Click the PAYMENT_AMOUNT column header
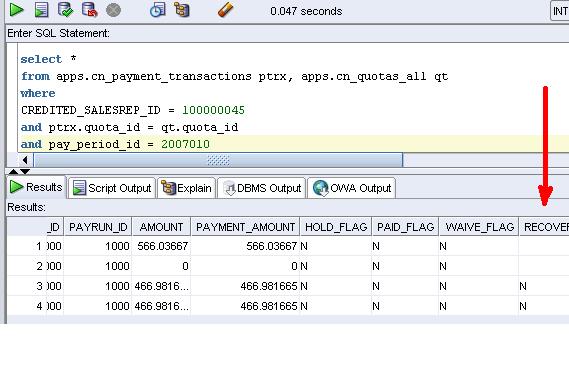The width and height of the screenshot is (569, 384). pos(245,227)
